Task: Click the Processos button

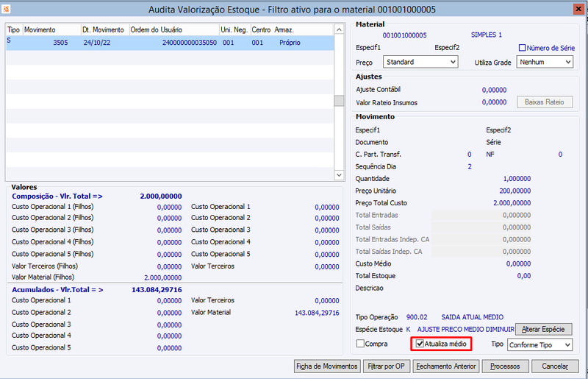Action: 505,366
